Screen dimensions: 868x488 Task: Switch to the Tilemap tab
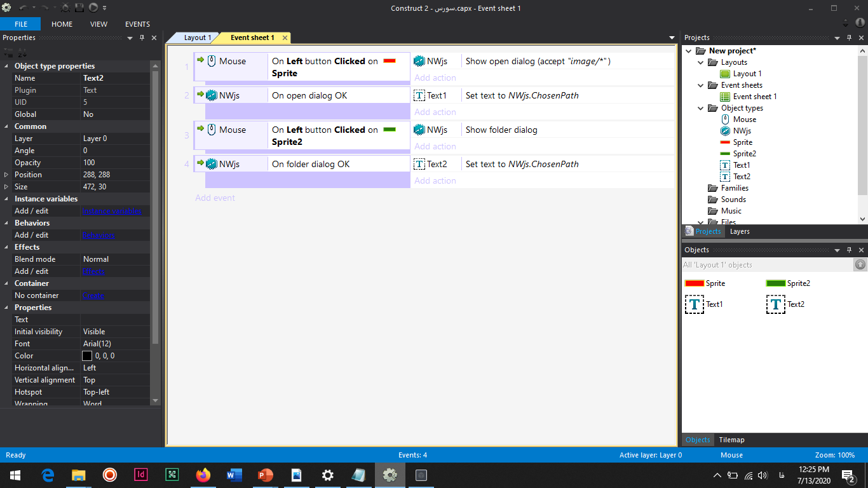pos(731,440)
